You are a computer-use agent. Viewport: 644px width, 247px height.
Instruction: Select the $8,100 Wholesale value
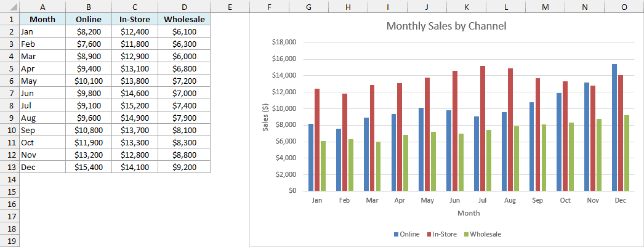point(184,131)
